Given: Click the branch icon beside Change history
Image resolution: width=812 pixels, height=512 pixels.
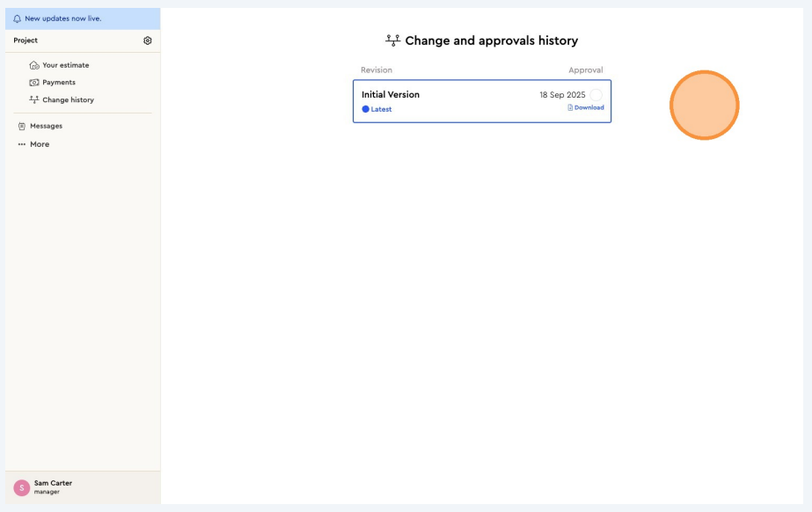Looking at the screenshot, I should (x=34, y=100).
